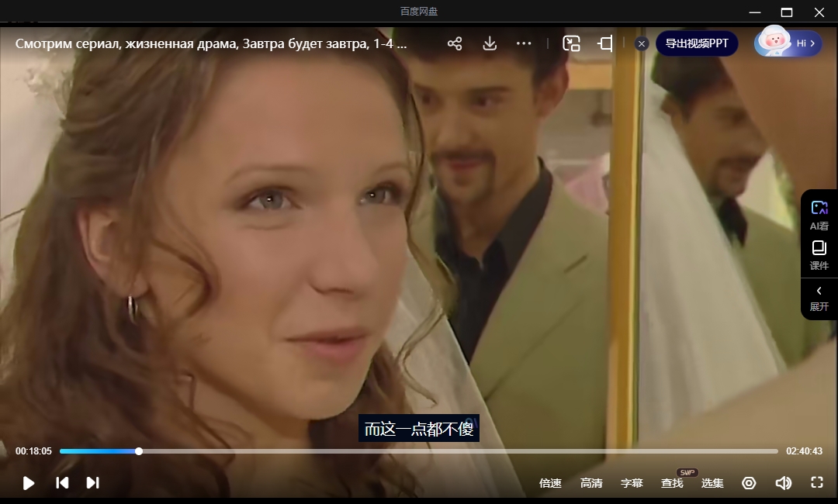Share the video via share icon

[455, 43]
